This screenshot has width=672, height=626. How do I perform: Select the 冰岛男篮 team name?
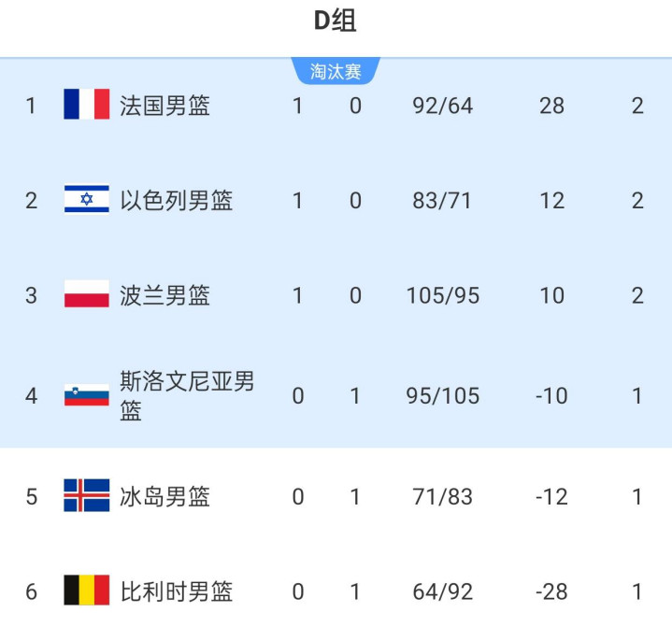coord(164,496)
